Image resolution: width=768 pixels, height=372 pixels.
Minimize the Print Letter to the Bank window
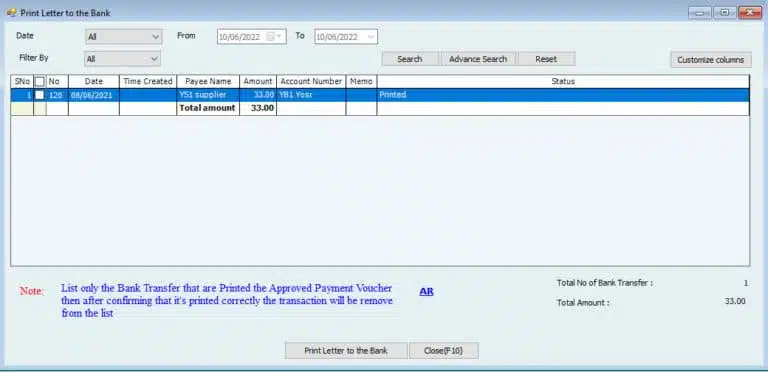(699, 13)
